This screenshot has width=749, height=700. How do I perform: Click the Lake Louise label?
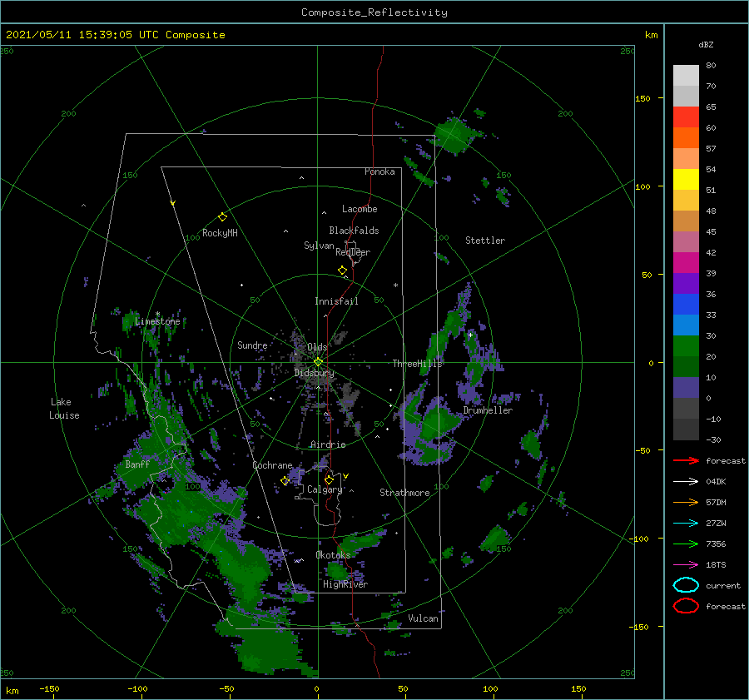[64, 409]
